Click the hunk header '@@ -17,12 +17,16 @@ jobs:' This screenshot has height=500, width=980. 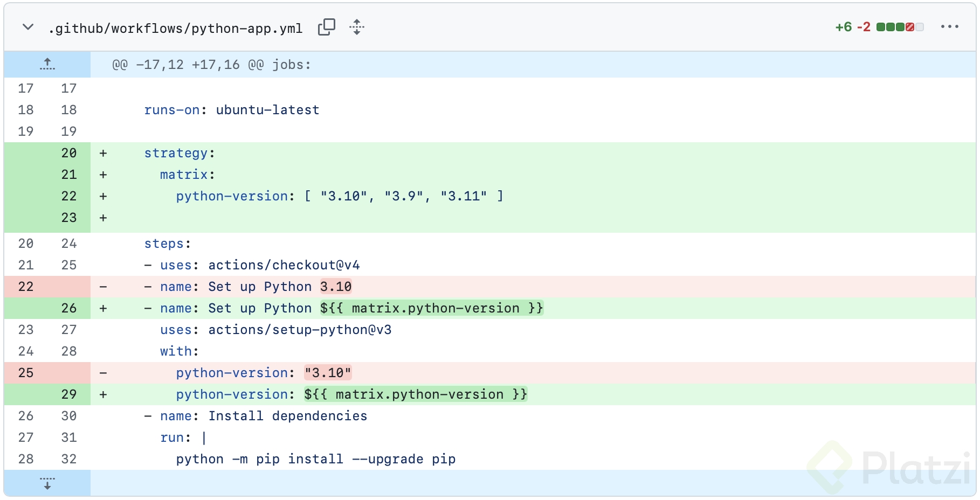(211, 65)
